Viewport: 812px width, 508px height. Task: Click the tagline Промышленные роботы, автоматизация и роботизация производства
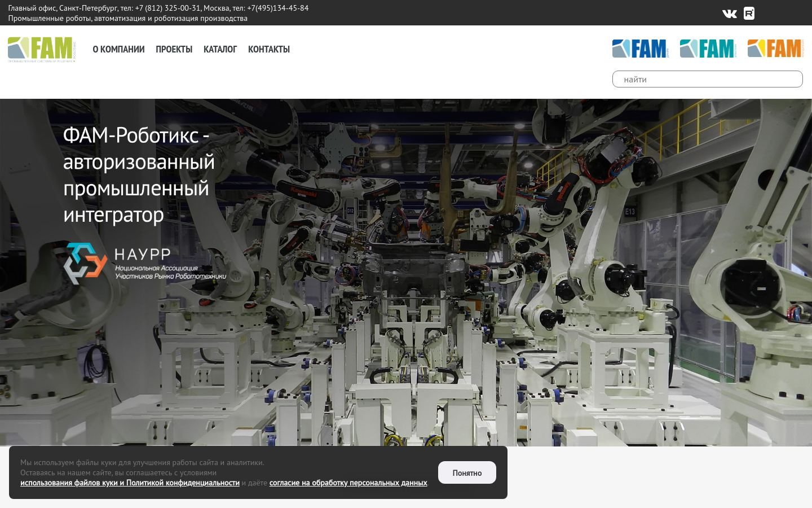click(127, 18)
